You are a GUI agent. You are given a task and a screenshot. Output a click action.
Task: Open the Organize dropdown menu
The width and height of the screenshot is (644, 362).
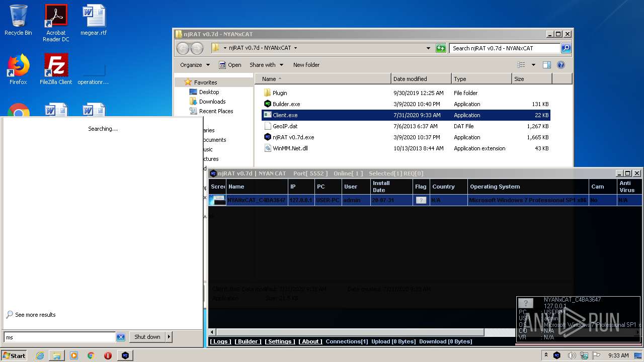pyautogui.click(x=195, y=65)
